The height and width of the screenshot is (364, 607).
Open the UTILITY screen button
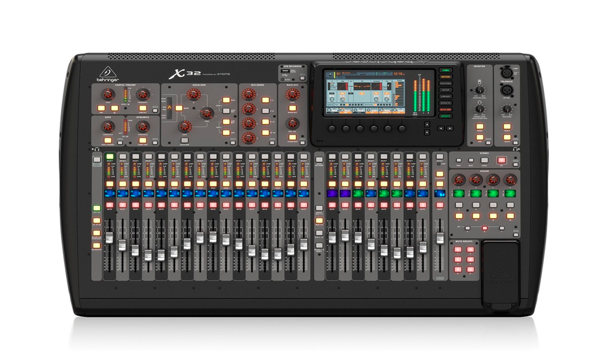(x=445, y=117)
